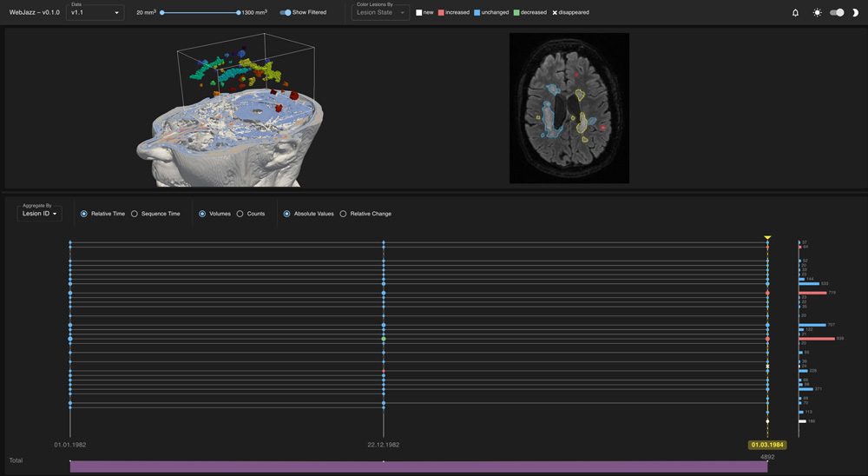Select the Counts radio option
868x476 pixels.
[x=240, y=214]
